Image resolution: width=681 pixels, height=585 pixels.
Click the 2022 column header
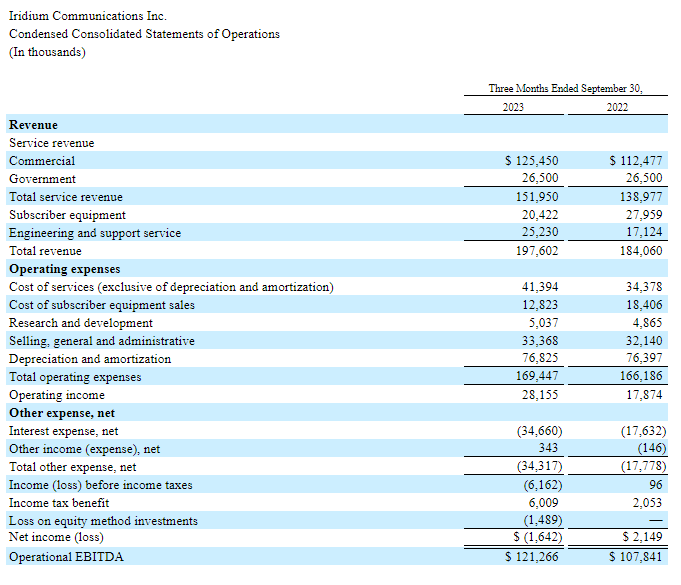pyautogui.click(x=617, y=107)
